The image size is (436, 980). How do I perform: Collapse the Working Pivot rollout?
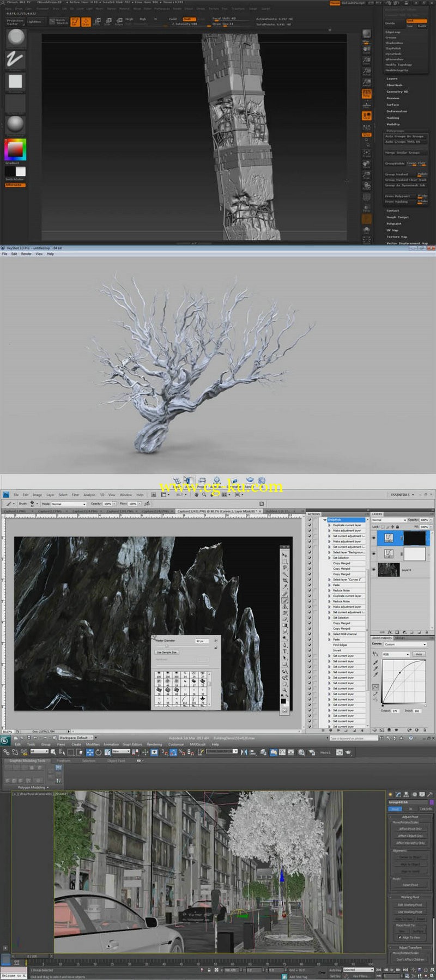[410, 897]
